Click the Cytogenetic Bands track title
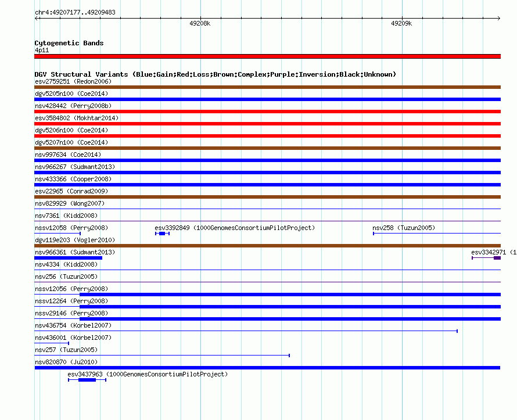 coord(69,43)
